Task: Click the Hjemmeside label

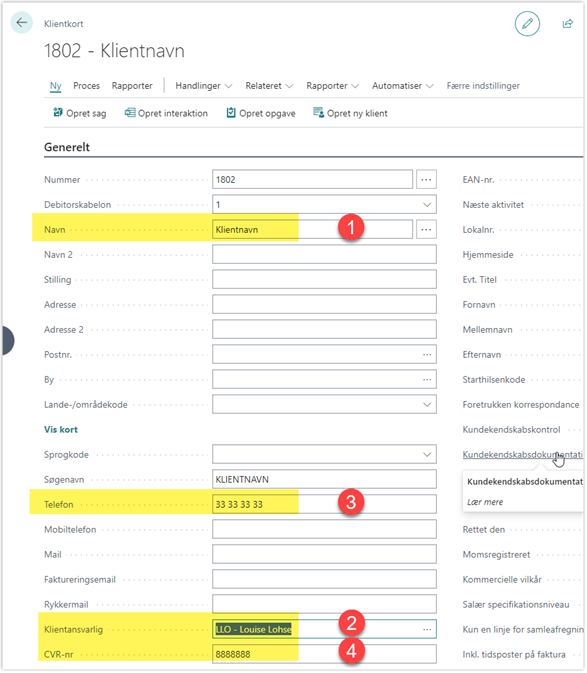Action: coord(488,255)
